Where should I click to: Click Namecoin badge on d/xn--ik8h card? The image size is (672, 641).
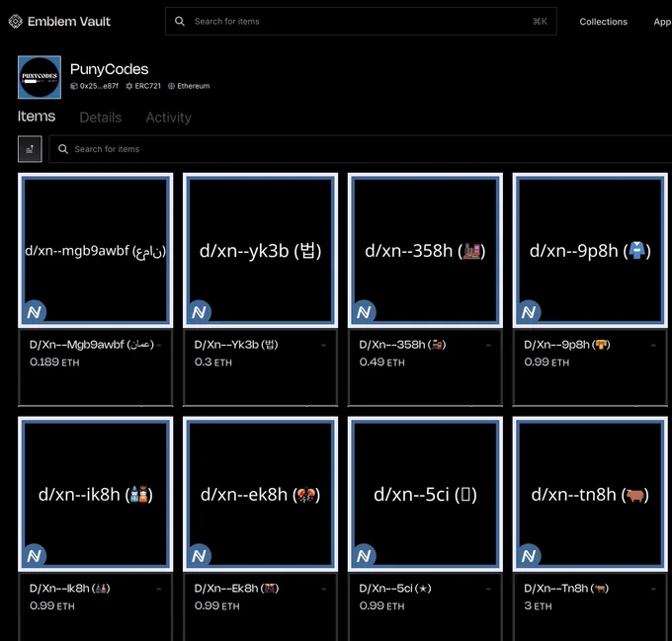(35, 555)
